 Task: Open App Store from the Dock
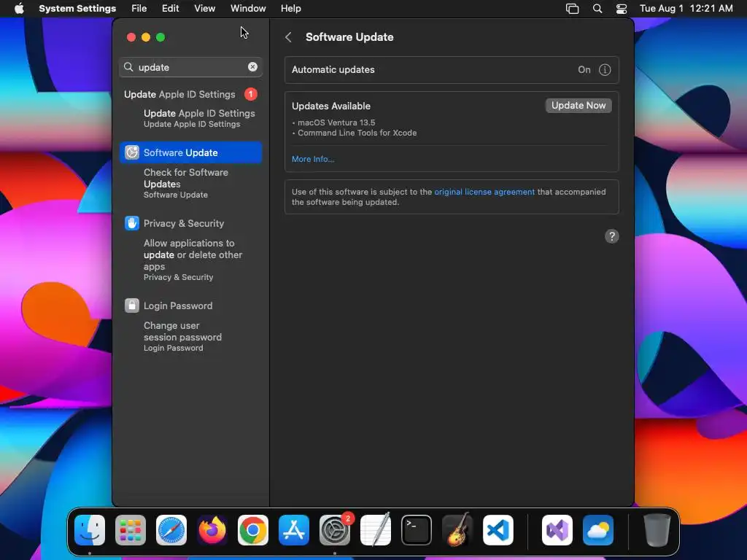[x=294, y=530]
